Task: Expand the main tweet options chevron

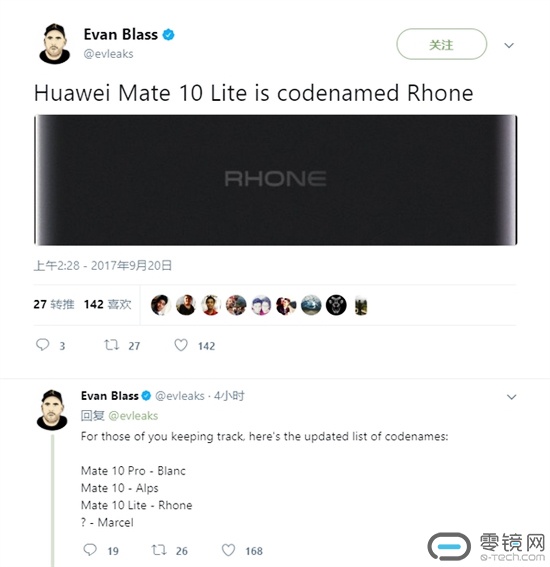Action: click(509, 45)
